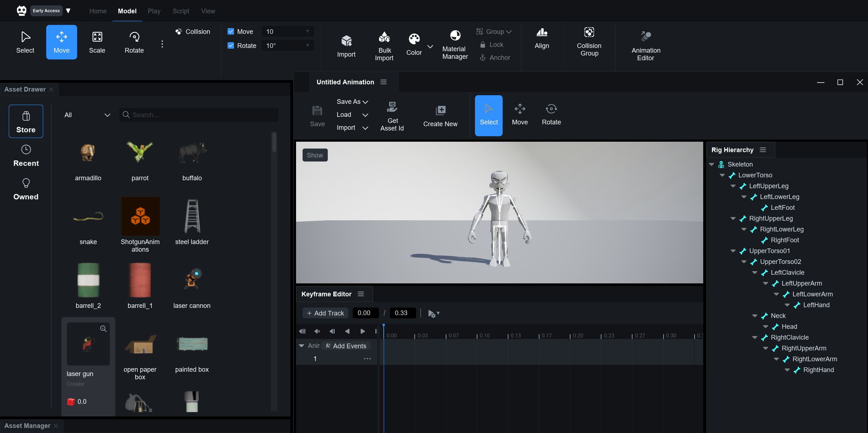Select the animation editor Rotate tool

(x=551, y=115)
